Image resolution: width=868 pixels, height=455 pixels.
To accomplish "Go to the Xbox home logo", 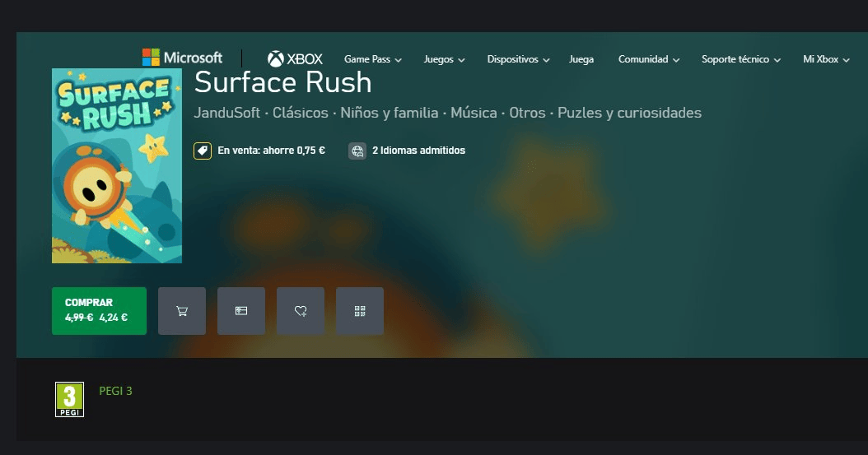I will [295, 58].
